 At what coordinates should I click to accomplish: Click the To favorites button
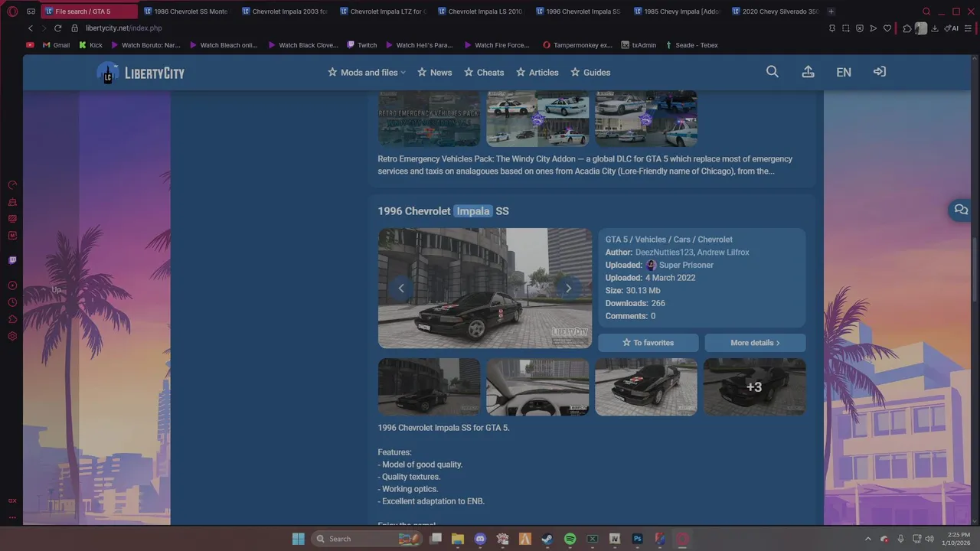pos(648,343)
